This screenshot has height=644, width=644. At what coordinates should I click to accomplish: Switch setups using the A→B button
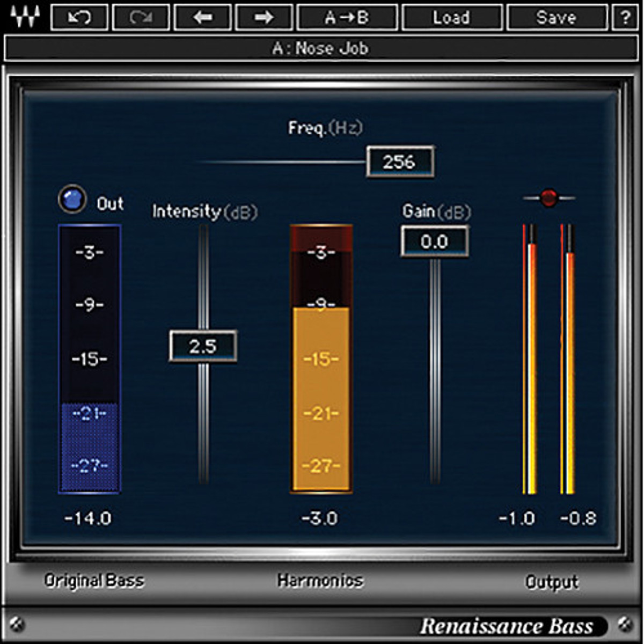pos(347,18)
